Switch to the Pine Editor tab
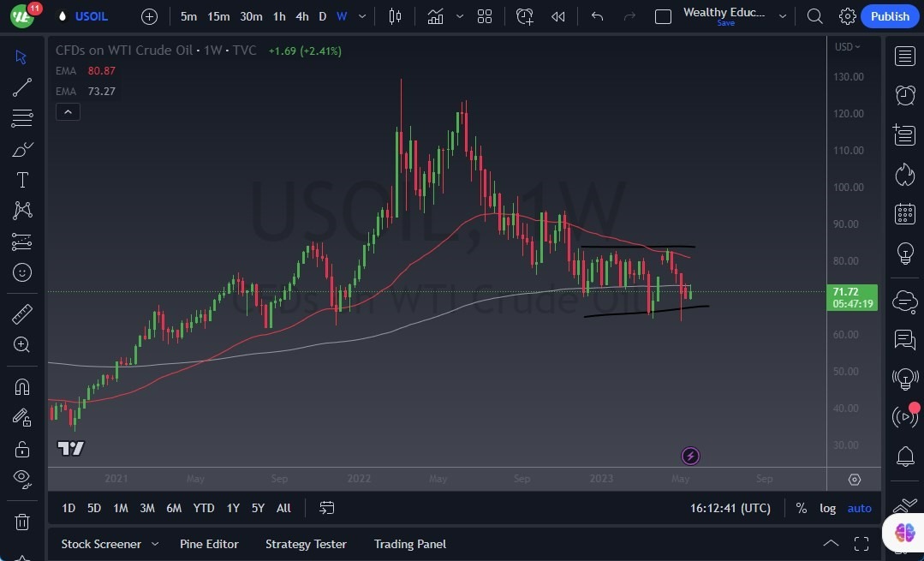The width and height of the screenshot is (924, 561). tap(209, 544)
